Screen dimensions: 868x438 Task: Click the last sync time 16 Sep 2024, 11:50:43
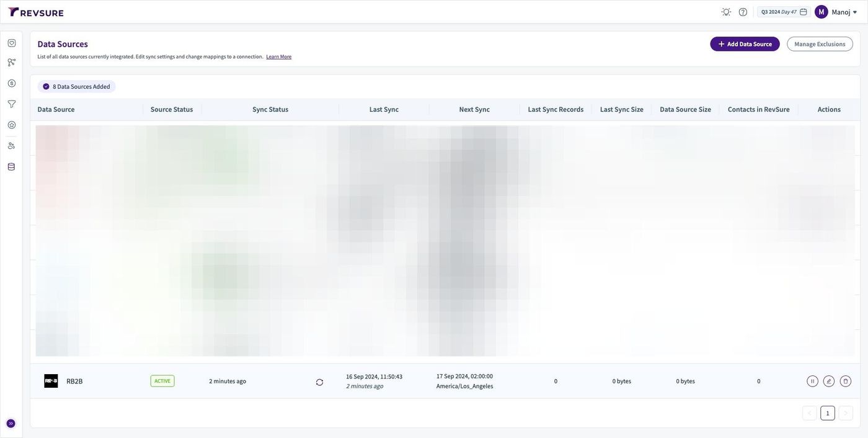click(374, 377)
